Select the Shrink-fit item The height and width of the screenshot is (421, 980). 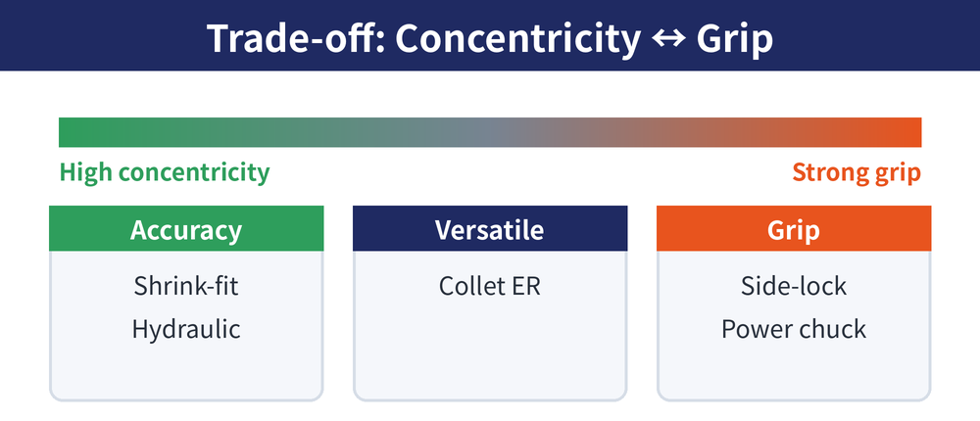186,286
